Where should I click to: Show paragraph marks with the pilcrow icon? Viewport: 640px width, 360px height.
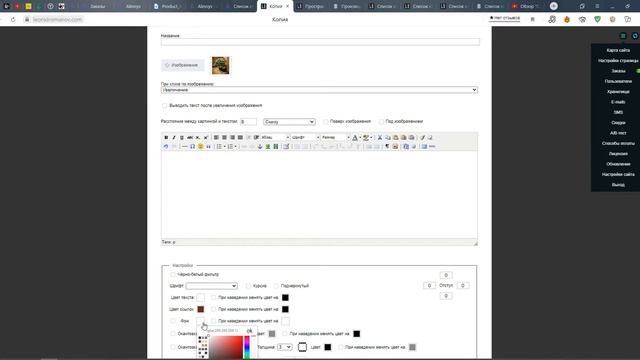coord(387,147)
